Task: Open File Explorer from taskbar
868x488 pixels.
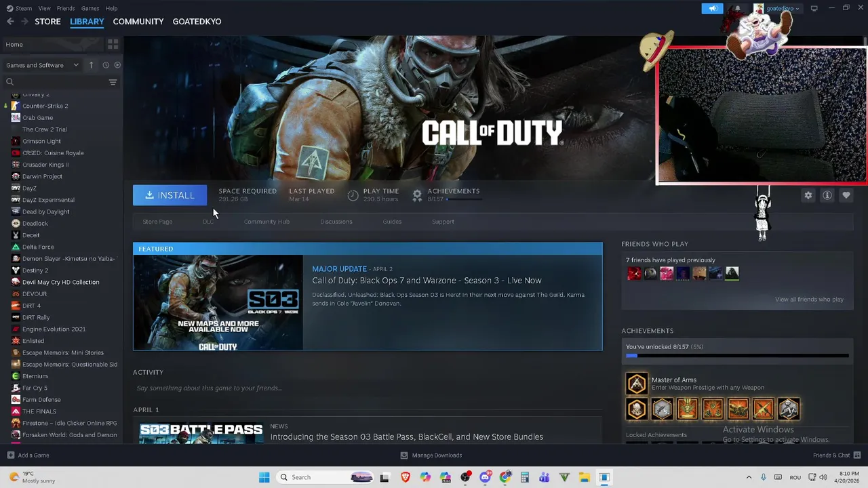Action: pyautogui.click(x=584, y=477)
